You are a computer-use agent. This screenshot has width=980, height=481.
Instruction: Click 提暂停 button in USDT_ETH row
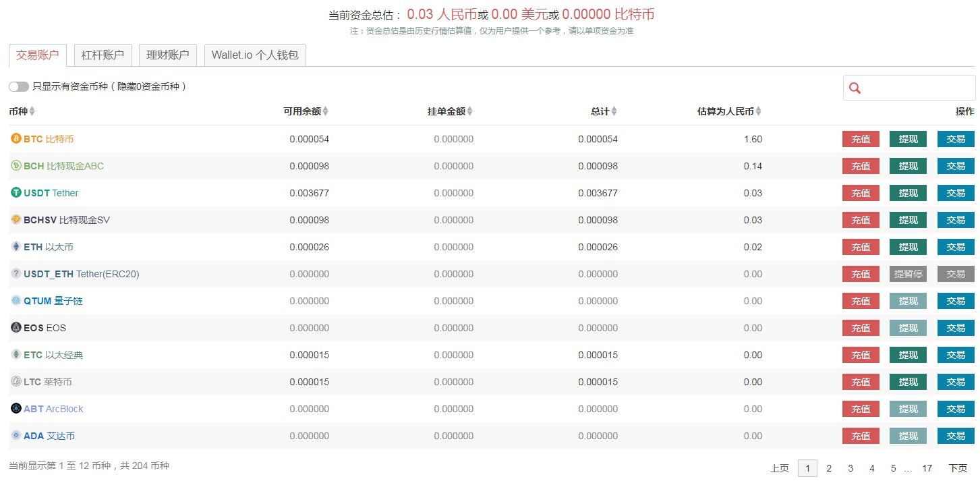pos(908,274)
